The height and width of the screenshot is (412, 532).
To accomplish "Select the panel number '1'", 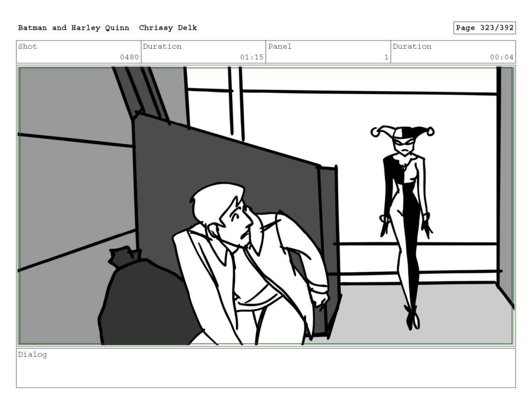I will 386,57.
